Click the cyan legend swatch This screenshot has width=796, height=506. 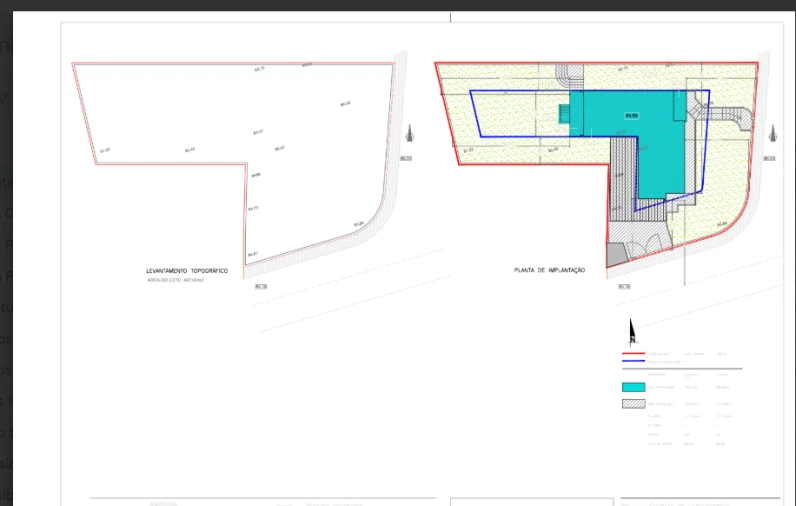pos(632,386)
